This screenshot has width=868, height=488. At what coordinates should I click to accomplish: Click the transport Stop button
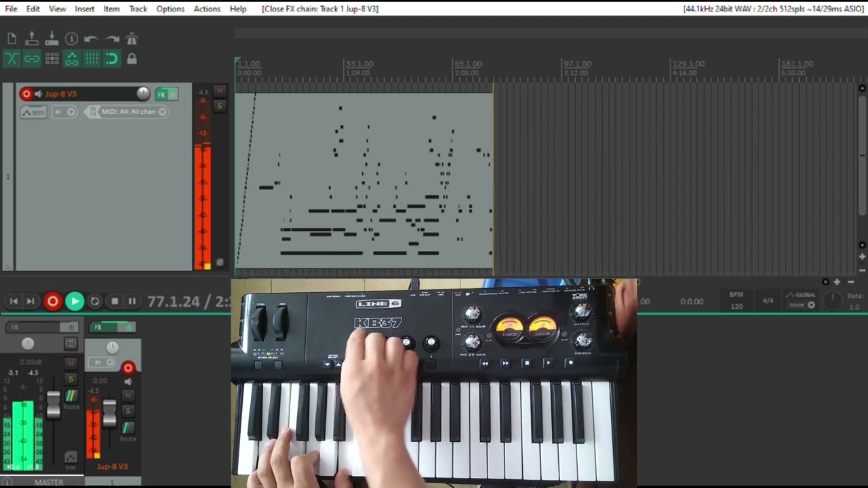point(115,302)
